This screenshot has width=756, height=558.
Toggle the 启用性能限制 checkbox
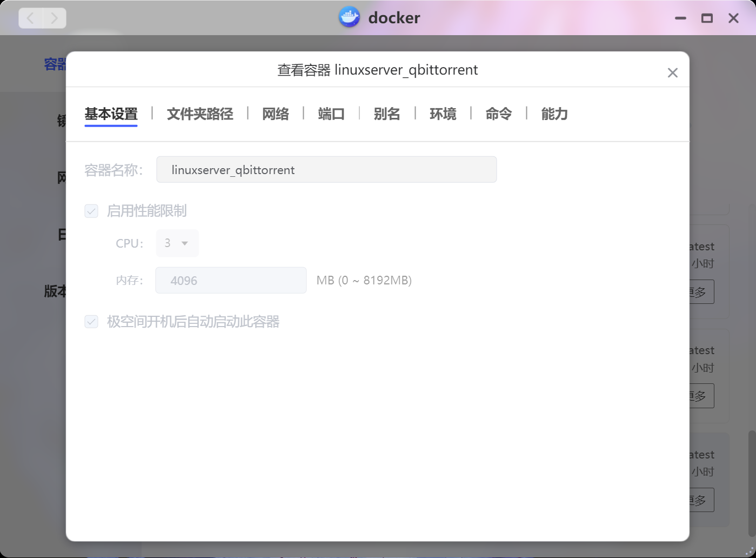91,211
